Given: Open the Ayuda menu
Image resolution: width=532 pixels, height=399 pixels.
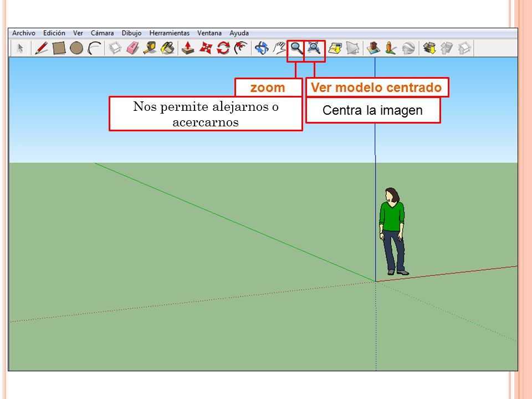Looking at the screenshot, I should [x=239, y=33].
